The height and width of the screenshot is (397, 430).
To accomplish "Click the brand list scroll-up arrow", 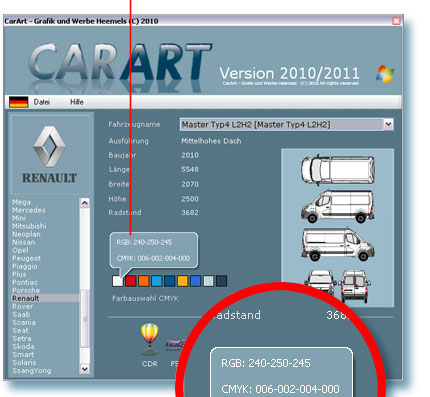I will click(85, 203).
